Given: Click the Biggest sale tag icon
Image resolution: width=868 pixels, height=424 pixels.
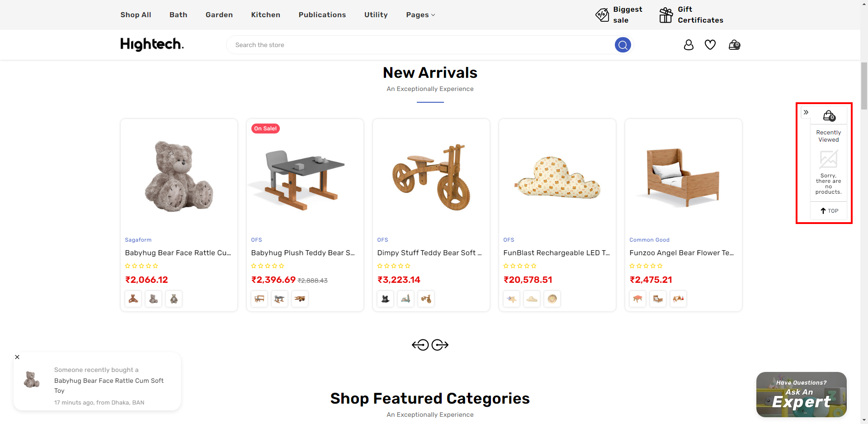Looking at the screenshot, I should click(x=602, y=15).
